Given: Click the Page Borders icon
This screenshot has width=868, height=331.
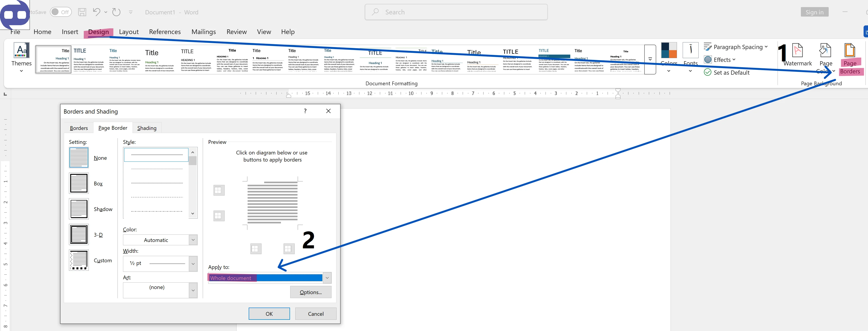Looking at the screenshot, I should pyautogui.click(x=849, y=51).
